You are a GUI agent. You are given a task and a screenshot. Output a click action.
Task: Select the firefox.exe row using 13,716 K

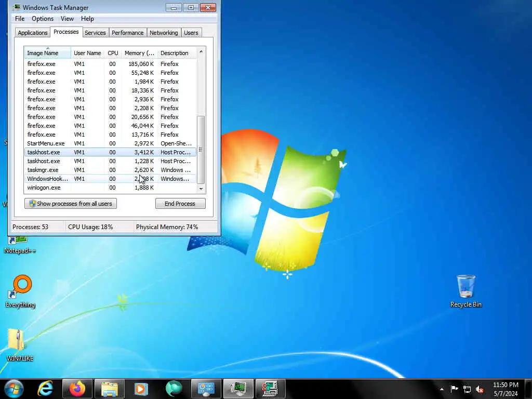(111, 135)
